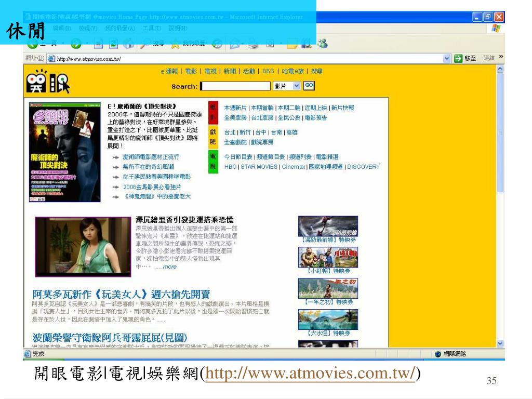Click the 大水怪 特映券 thumbnail
This screenshot has width=532, height=399.
328,320
